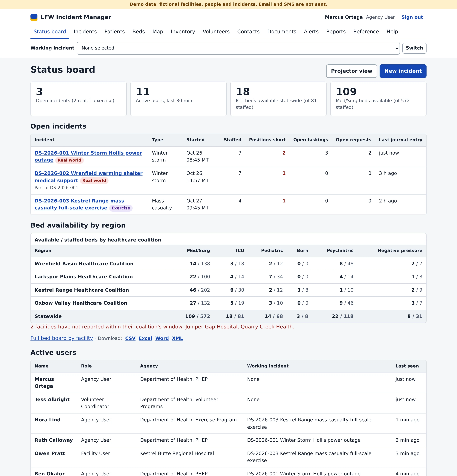The image size is (457, 476).
Task: Sign out of the account
Action: pyautogui.click(x=412, y=17)
